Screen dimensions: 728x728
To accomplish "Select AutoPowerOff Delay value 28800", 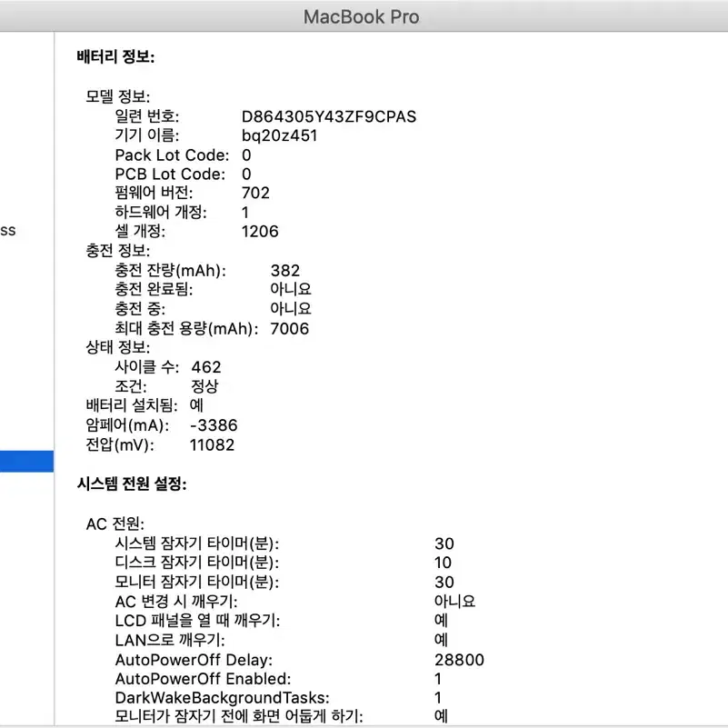I will point(459,659).
